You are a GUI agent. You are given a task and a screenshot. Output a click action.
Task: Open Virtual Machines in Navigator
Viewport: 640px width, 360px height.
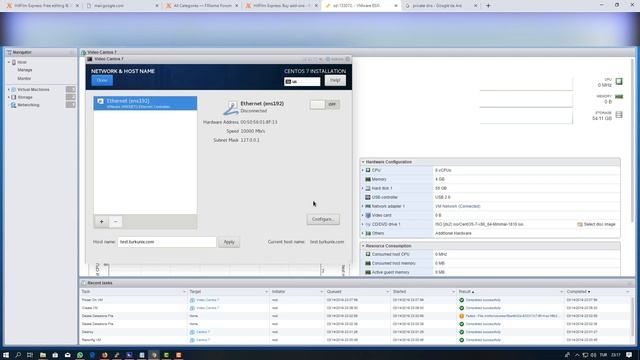33,89
